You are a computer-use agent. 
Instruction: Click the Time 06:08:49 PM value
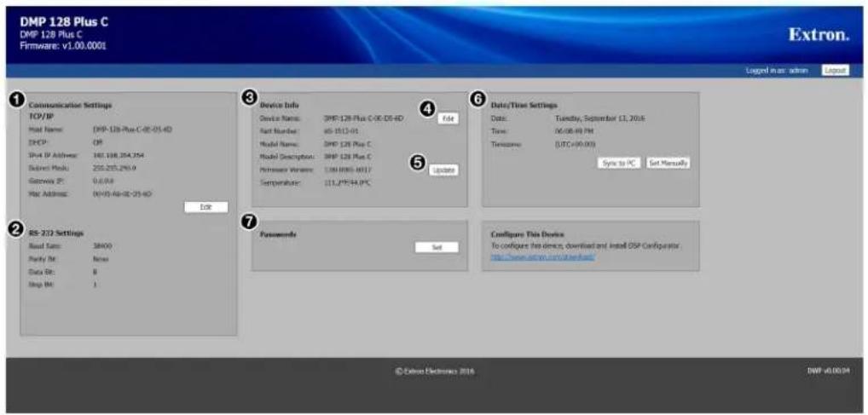tap(574, 131)
